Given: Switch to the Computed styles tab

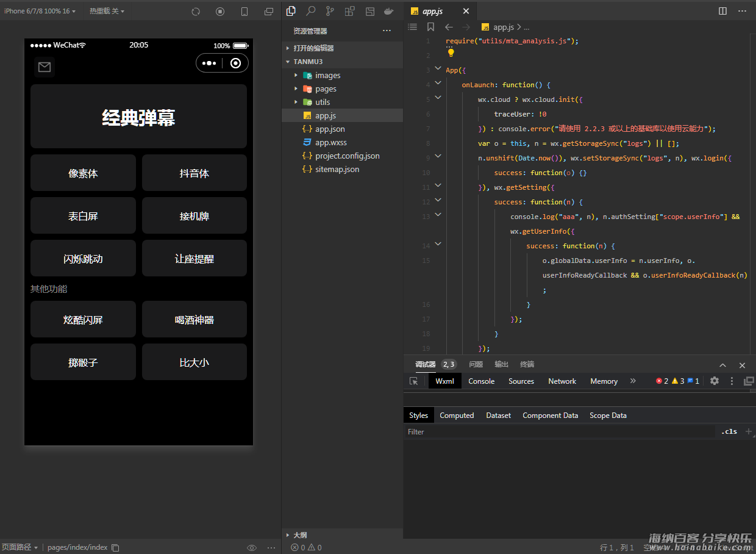Looking at the screenshot, I should tap(457, 415).
